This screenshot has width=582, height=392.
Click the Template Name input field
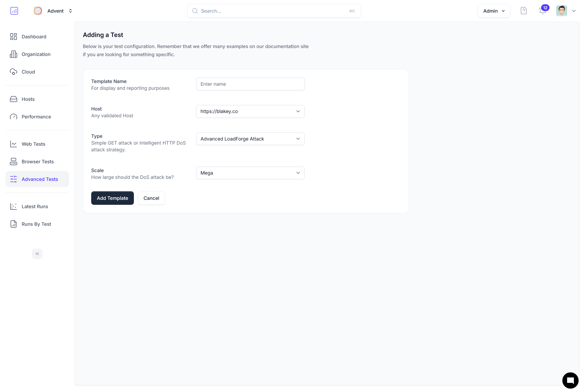pyautogui.click(x=250, y=84)
